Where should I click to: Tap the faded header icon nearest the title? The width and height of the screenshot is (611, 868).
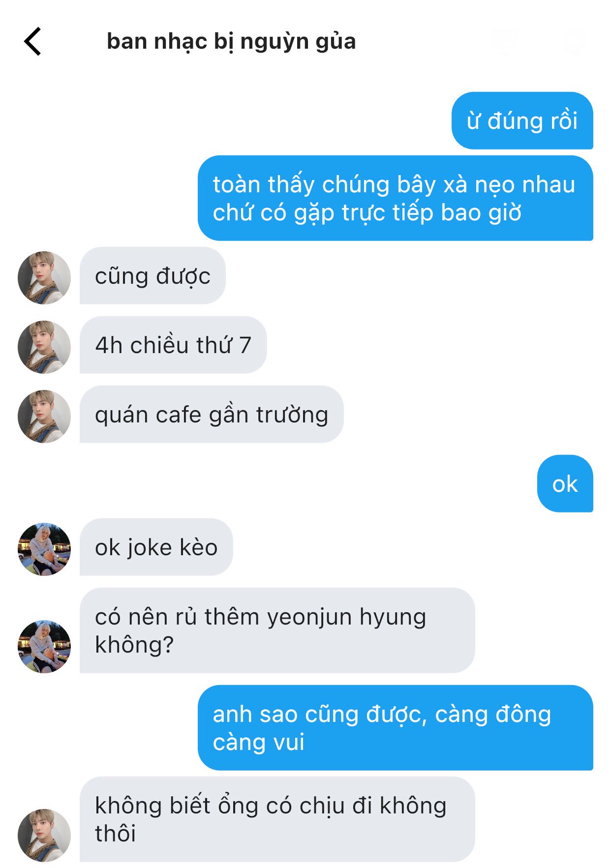[505, 42]
